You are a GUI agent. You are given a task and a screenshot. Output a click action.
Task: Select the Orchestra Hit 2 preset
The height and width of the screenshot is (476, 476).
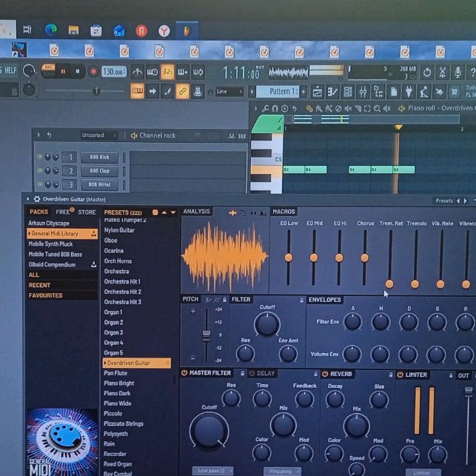point(123,292)
